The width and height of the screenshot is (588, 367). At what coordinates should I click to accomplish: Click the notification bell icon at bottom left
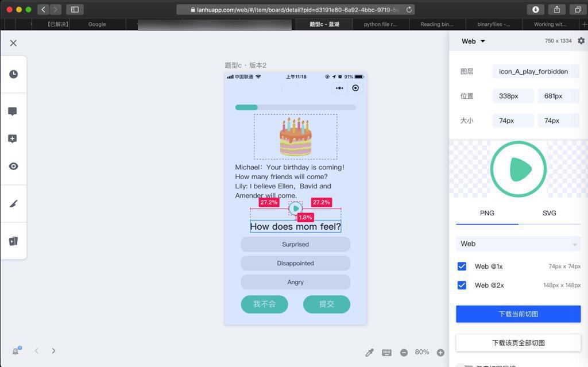pos(16,351)
